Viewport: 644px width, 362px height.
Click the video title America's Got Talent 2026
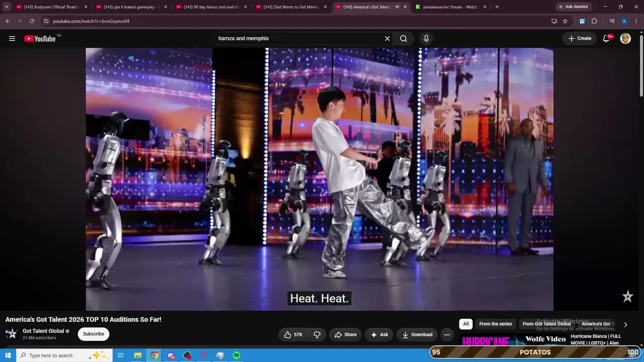(84, 320)
